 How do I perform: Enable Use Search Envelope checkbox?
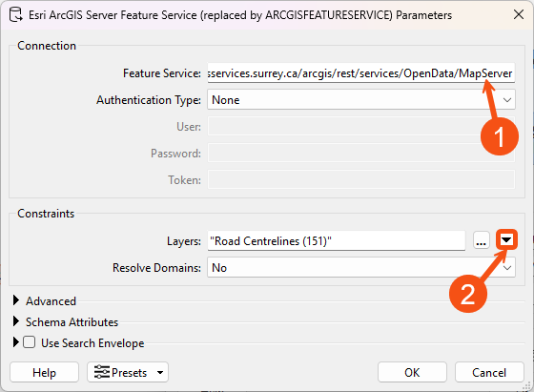[x=29, y=342]
